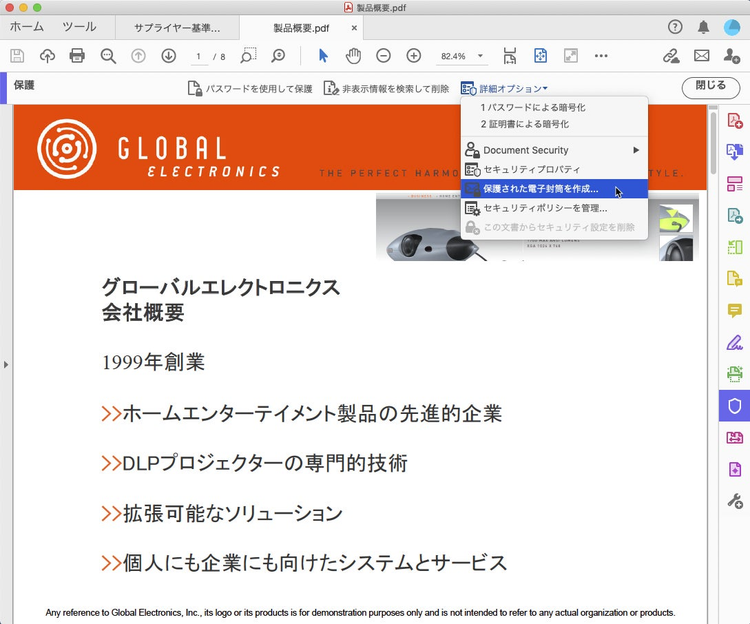The height and width of the screenshot is (624, 750).
Task: Open the find text magnifier icon
Action: pos(108,56)
